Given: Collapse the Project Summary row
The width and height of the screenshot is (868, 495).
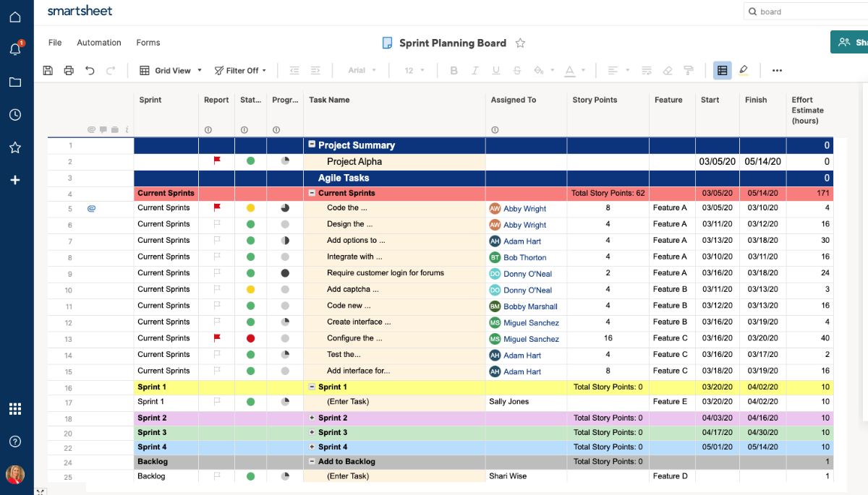Looking at the screenshot, I should click(x=312, y=145).
